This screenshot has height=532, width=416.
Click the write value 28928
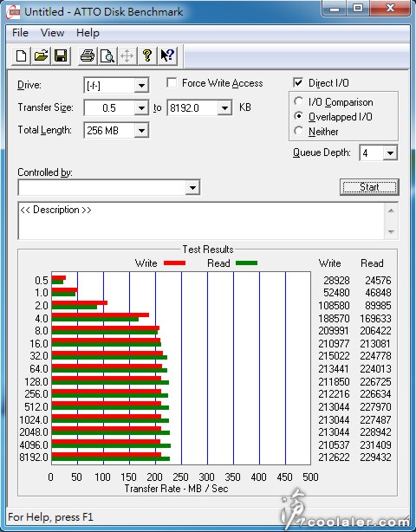pyautogui.click(x=336, y=280)
